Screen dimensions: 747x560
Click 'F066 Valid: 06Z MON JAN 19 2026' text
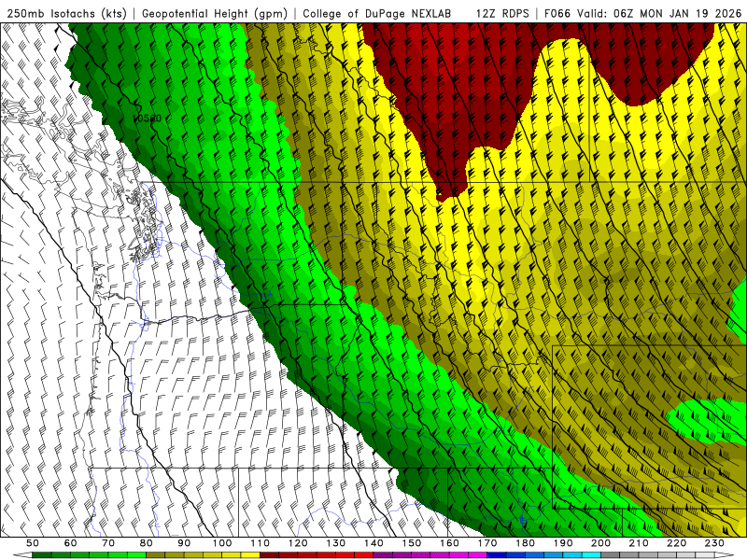(642, 14)
